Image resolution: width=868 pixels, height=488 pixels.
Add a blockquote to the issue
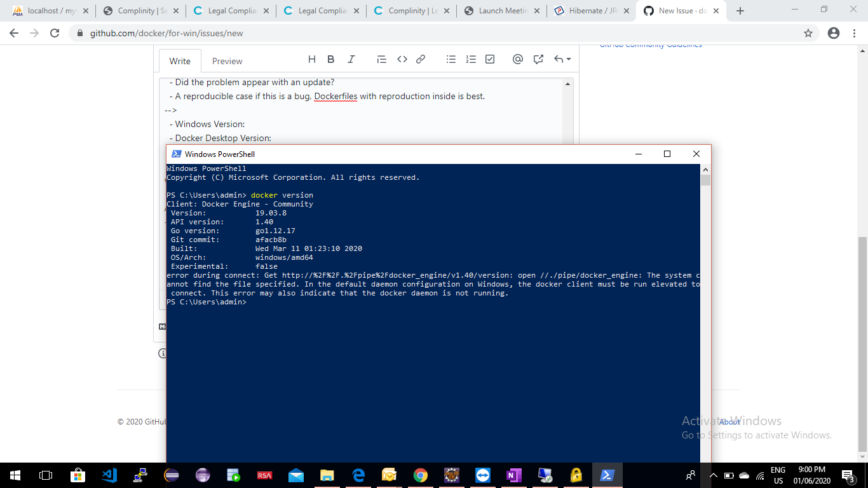[381, 59]
